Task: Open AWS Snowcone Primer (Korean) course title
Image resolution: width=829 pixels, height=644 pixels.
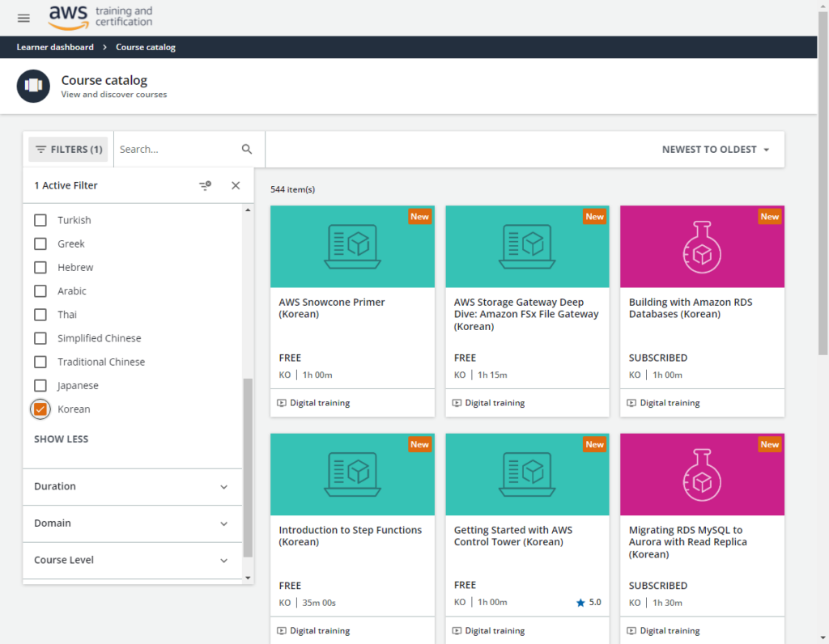Action: tap(331, 308)
